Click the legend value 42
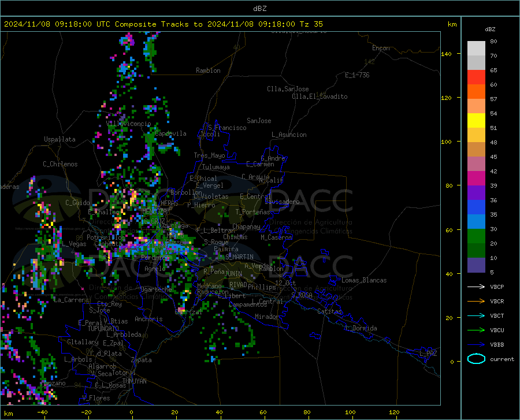The height and width of the screenshot is (420, 520). pyautogui.click(x=493, y=172)
